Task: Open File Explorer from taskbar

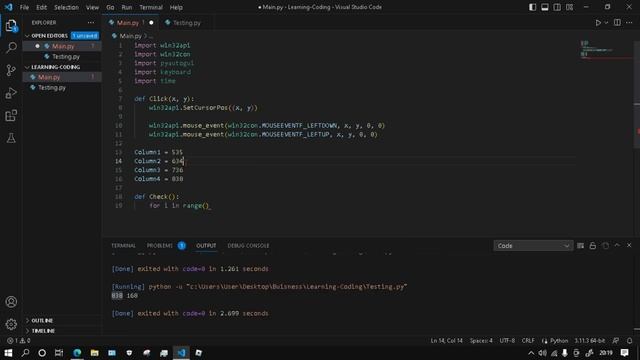Action: (x=94, y=353)
